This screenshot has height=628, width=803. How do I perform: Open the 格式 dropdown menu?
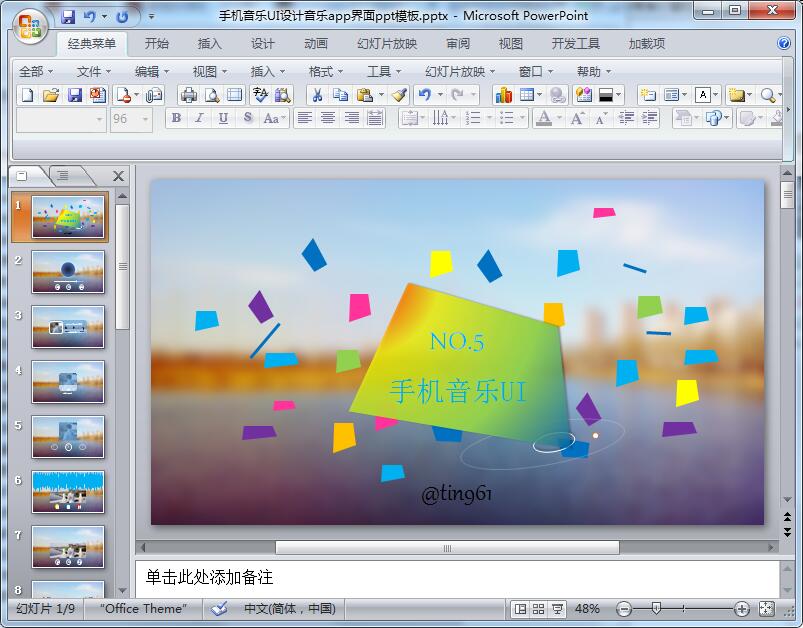(x=326, y=72)
